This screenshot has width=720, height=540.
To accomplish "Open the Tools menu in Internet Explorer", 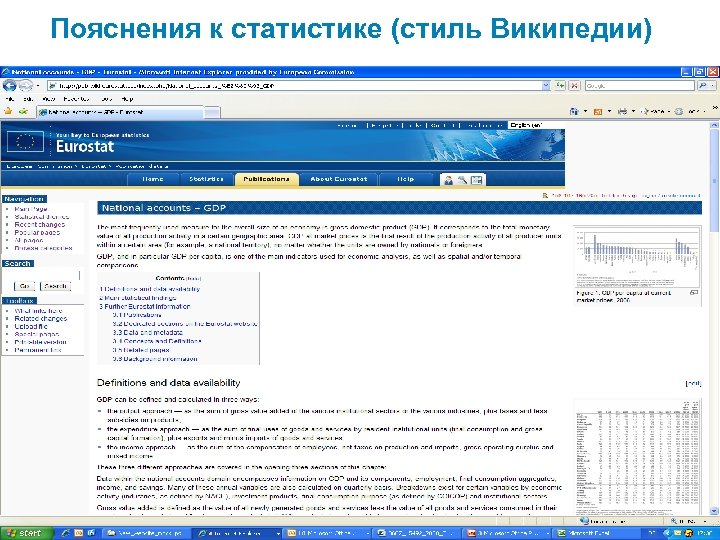I will click(x=107, y=99).
